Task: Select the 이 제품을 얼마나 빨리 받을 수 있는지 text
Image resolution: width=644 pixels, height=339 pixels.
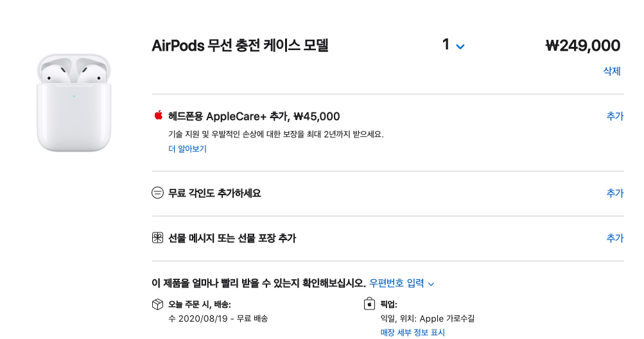Action: point(259,283)
